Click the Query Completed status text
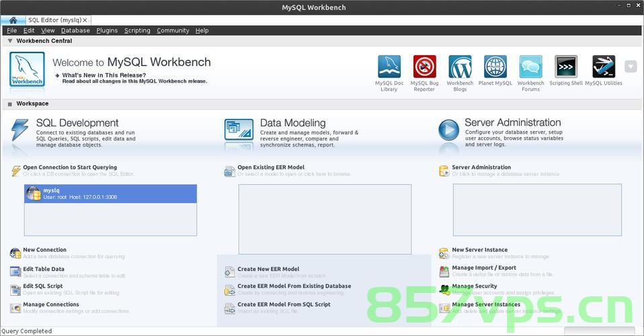The width and height of the screenshot is (644, 336). coord(27,331)
